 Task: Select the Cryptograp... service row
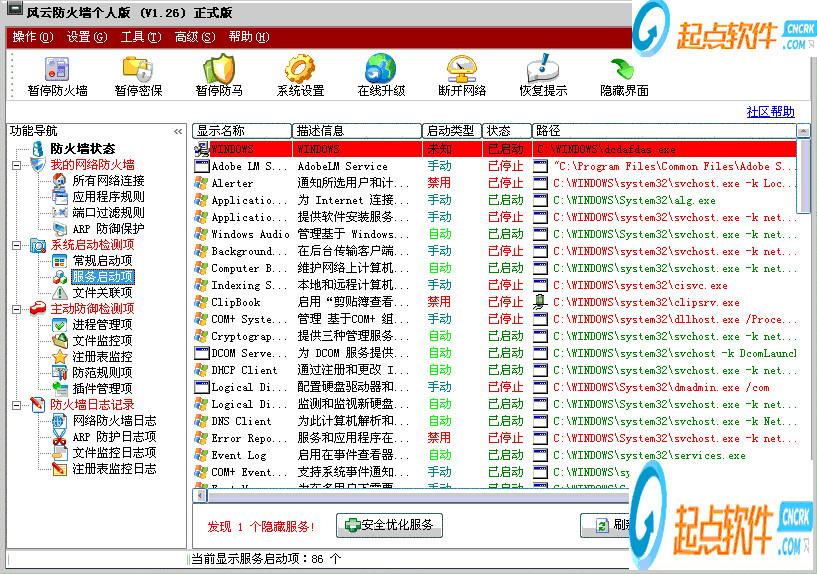click(494, 336)
